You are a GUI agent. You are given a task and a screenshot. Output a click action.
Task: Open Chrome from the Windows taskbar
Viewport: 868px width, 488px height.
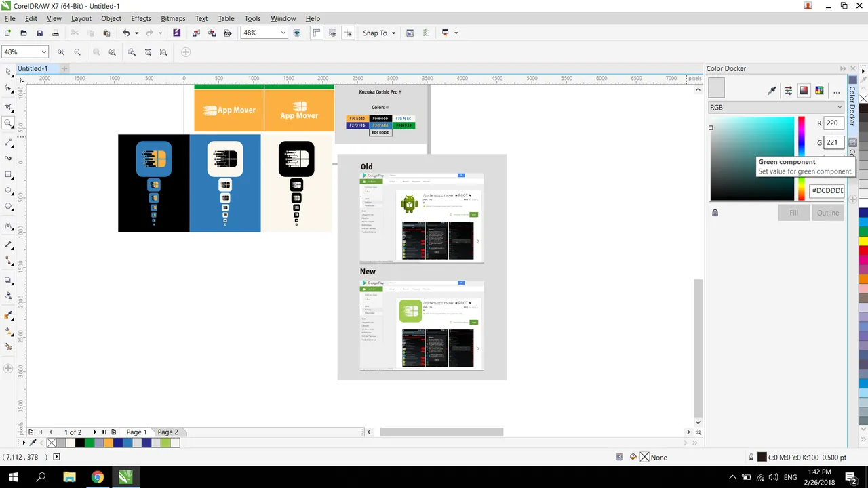coord(97,477)
